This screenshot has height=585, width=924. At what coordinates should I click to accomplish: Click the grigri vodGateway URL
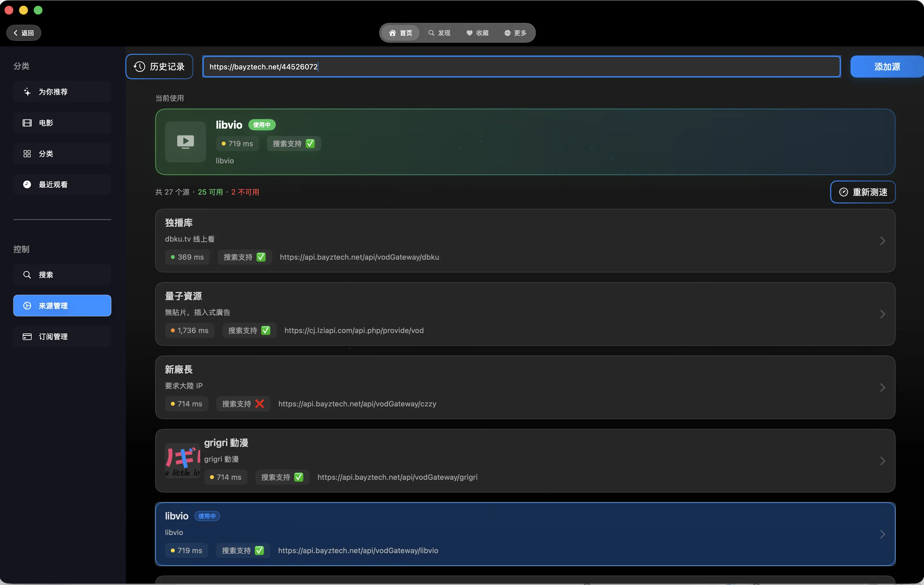[397, 477]
